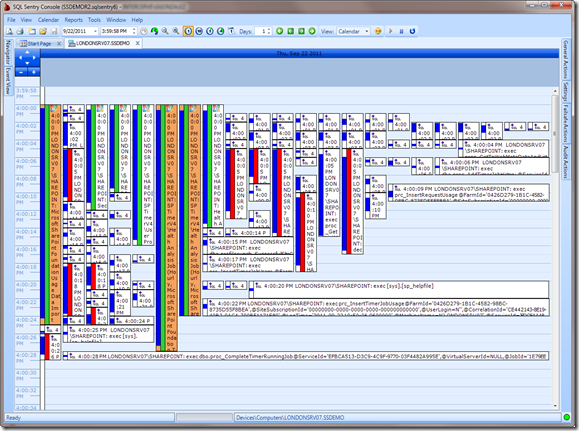Select the highlighted clock interval button
This screenshot has width=579, height=431.
[x=188, y=31]
